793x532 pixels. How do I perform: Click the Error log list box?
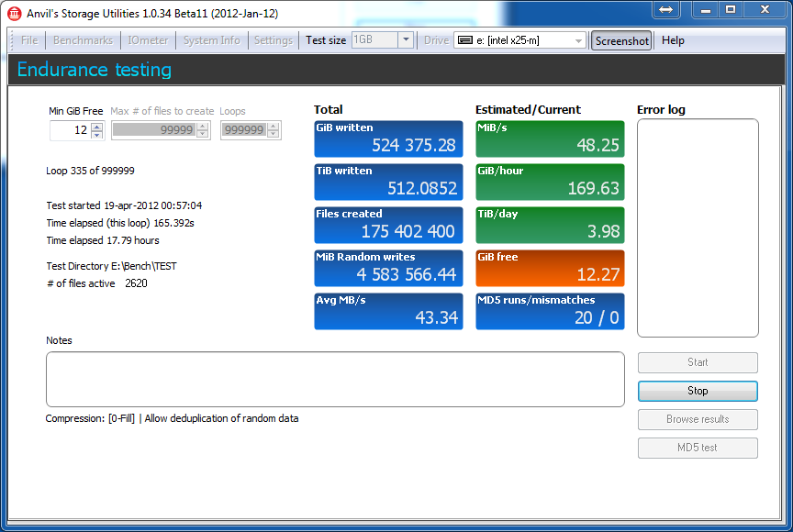(698, 227)
